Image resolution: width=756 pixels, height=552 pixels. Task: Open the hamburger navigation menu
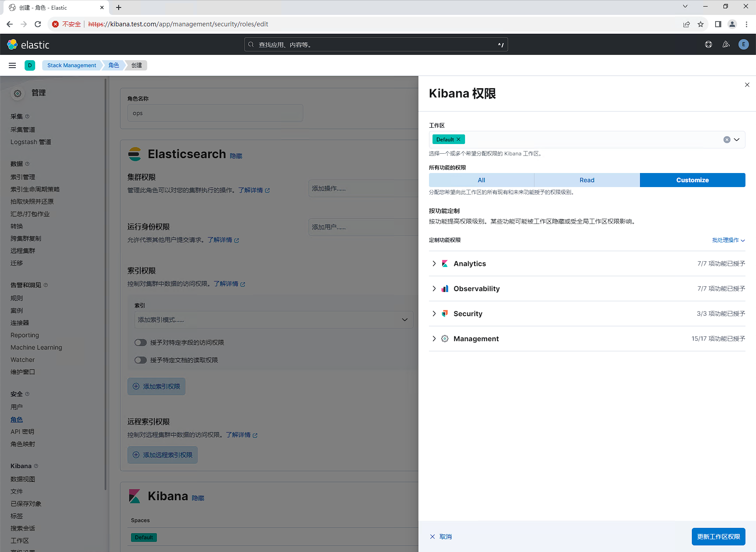12,65
